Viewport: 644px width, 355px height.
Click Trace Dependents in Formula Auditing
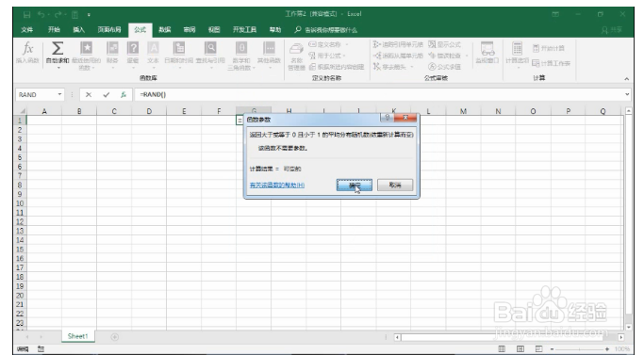tap(398, 56)
